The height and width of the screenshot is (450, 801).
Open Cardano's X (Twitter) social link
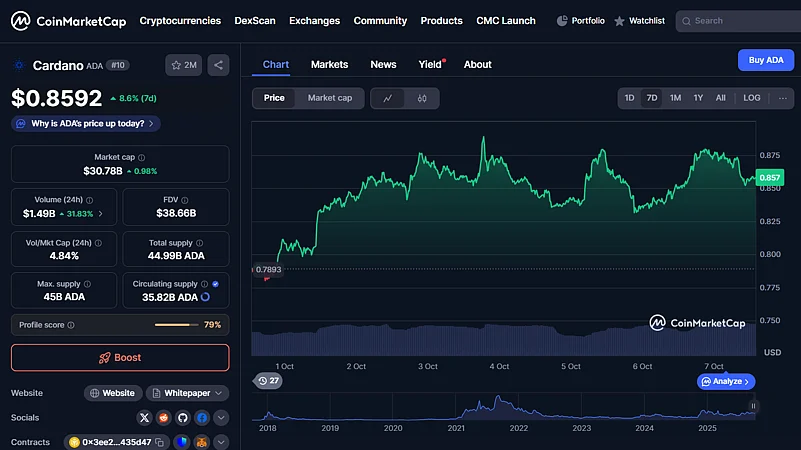(x=146, y=417)
